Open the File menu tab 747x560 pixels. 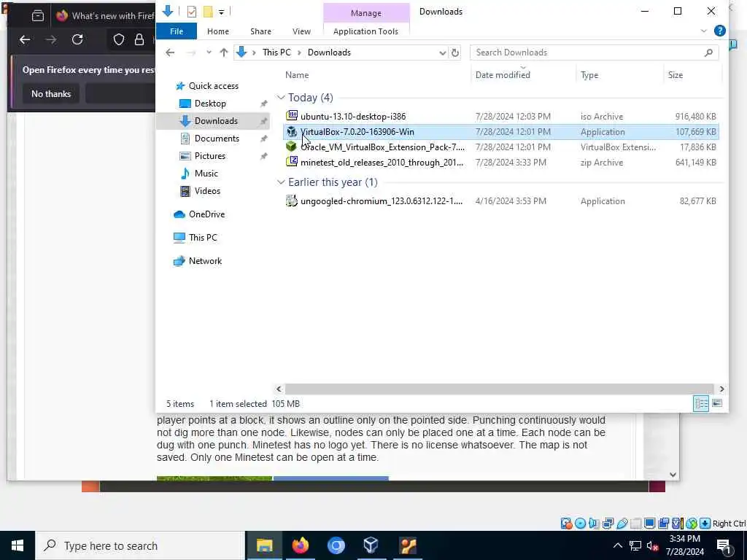tap(177, 31)
